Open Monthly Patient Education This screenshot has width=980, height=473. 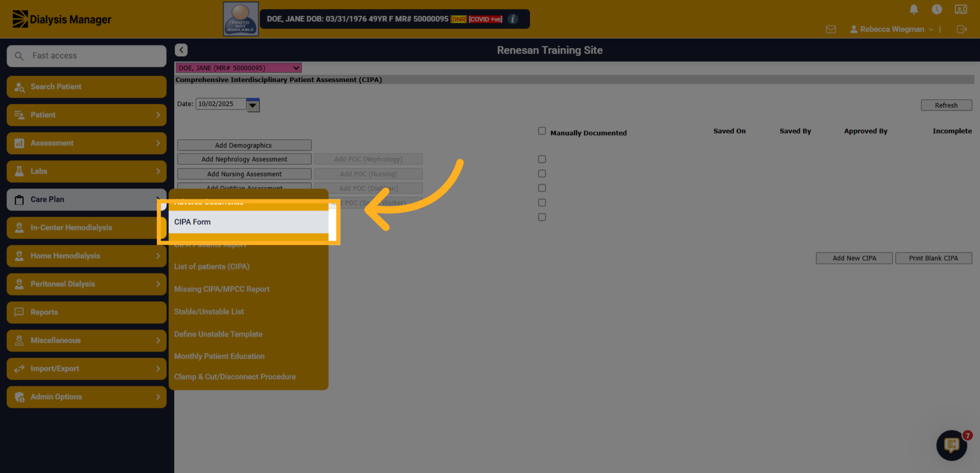pyautogui.click(x=219, y=356)
